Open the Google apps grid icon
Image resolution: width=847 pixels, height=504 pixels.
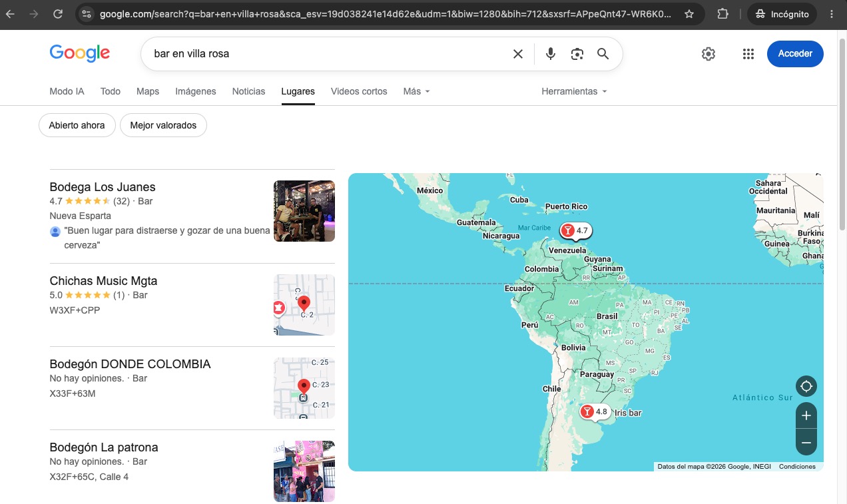(x=748, y=54)
